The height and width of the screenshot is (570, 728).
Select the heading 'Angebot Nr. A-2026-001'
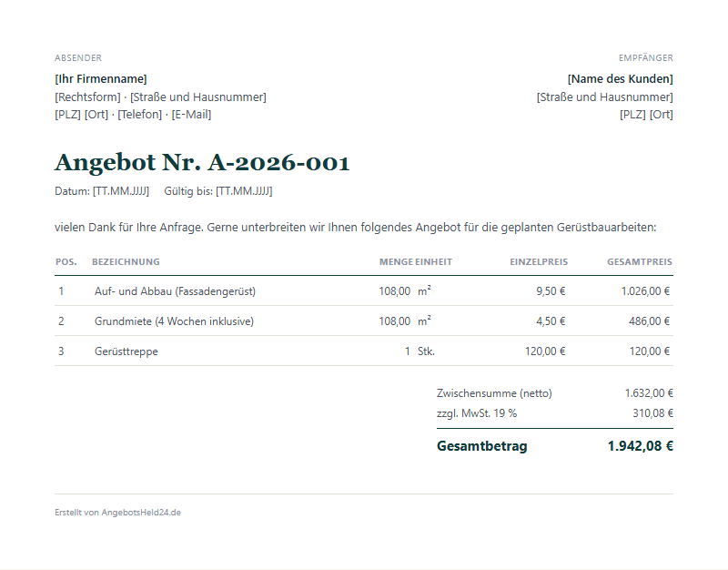[x=202, y=163]
